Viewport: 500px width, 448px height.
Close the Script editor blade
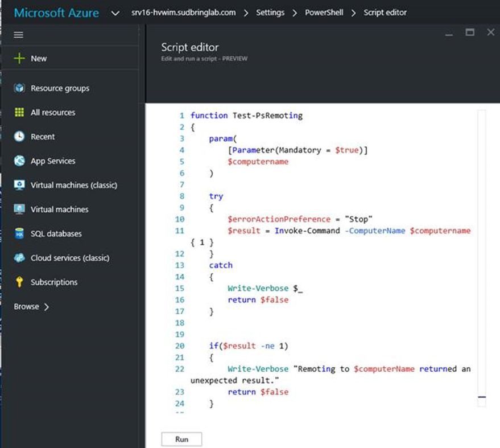491,32
